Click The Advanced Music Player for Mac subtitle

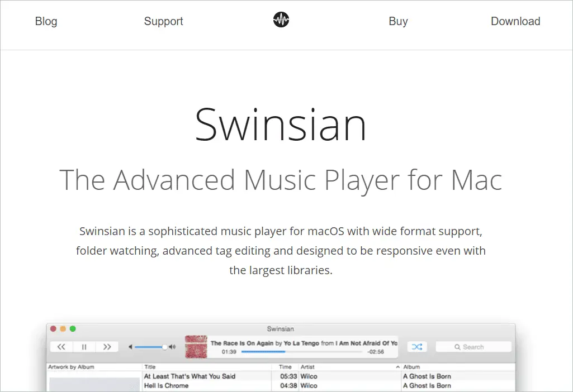point(281,180)
